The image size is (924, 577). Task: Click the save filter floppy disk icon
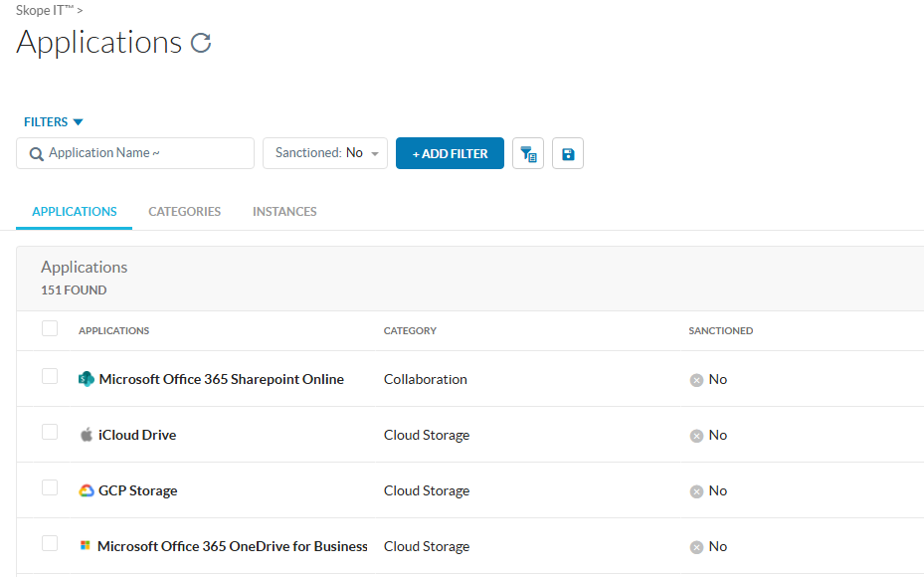pyautogui.click(x=568, y=154)
